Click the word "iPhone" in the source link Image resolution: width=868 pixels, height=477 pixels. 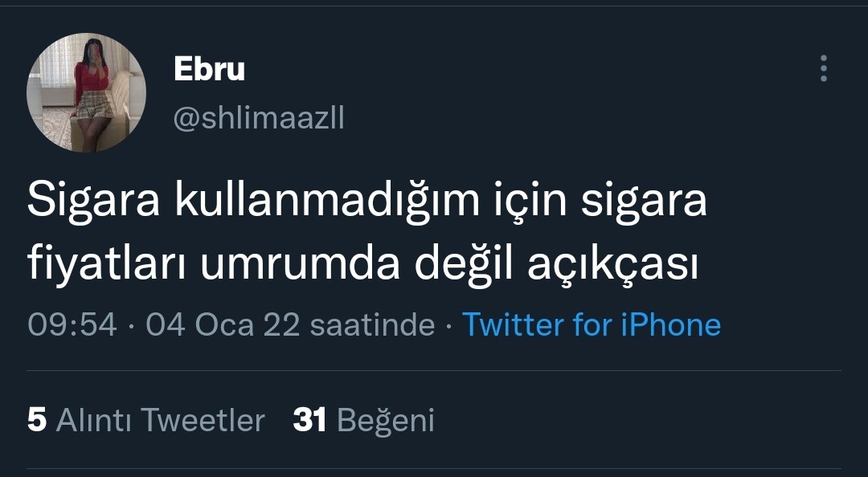[x=670, y=324]
